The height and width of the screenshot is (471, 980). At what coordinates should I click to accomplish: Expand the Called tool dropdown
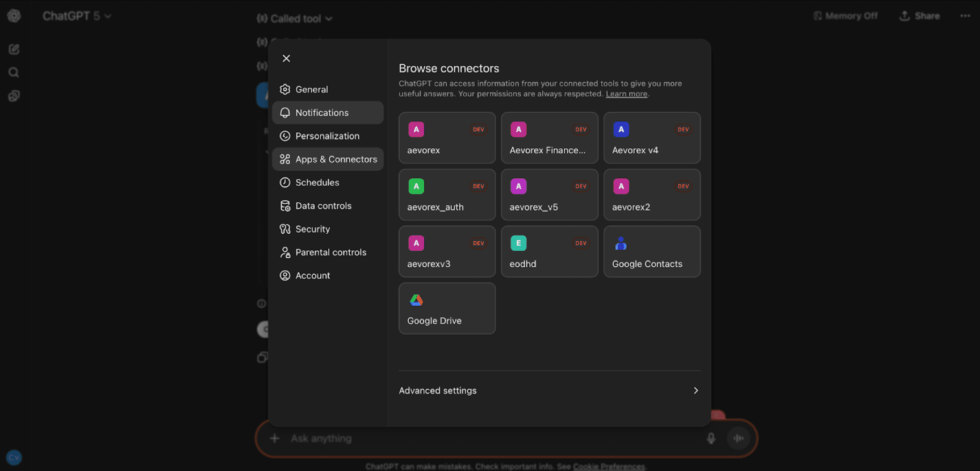[294, 19]
